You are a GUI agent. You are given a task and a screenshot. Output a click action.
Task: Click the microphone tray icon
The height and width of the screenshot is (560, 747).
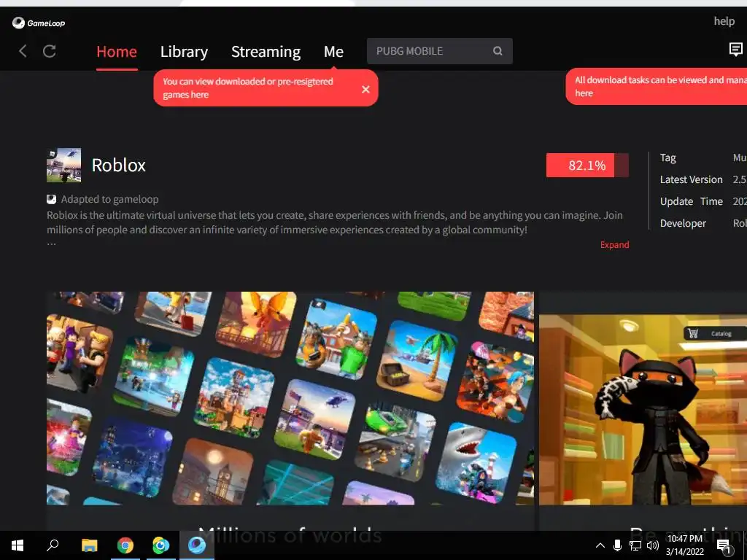[617, 545]
